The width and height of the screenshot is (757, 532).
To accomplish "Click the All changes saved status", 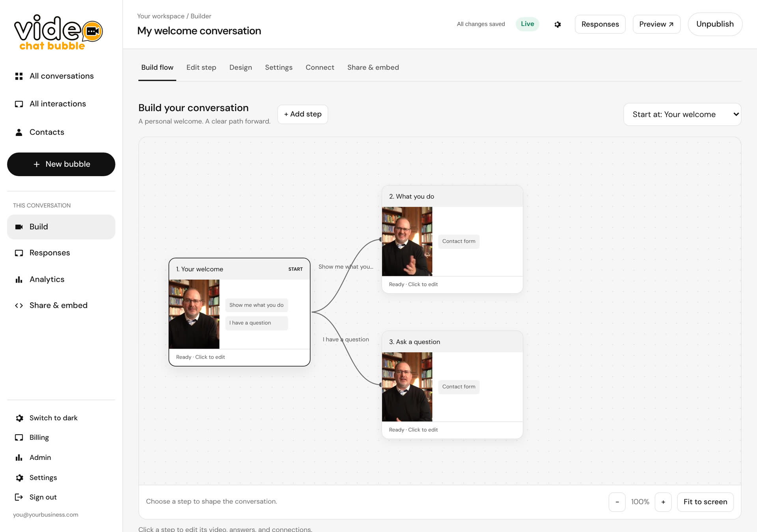I will 481,24.
